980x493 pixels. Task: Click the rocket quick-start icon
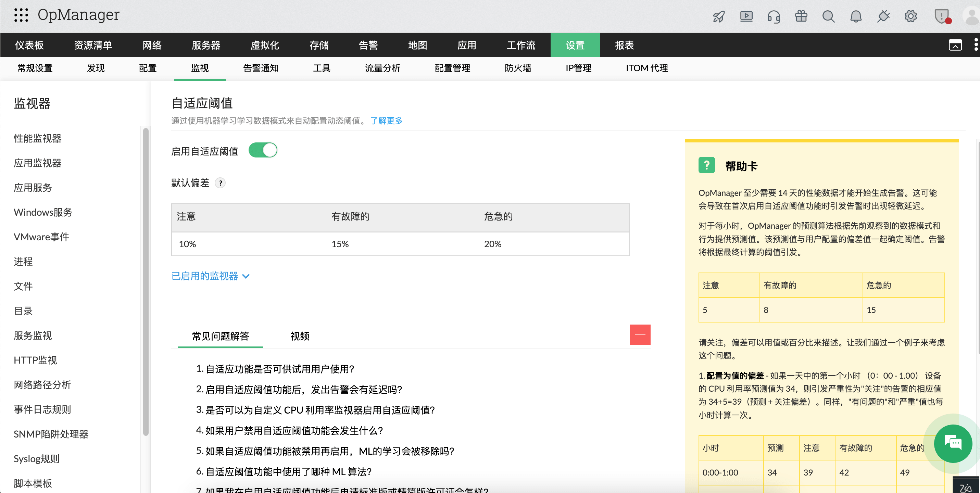pos(719,16)
